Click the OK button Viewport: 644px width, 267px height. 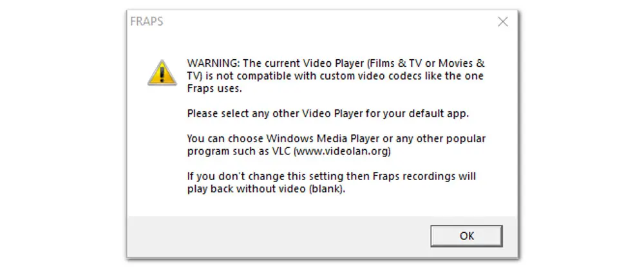tap(466, 235)
